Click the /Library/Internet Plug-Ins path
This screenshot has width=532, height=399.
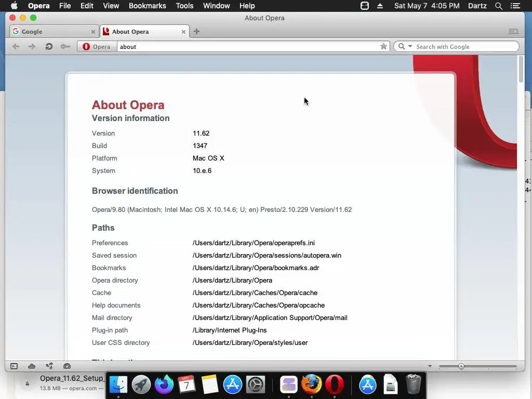[x=230, y=330]
